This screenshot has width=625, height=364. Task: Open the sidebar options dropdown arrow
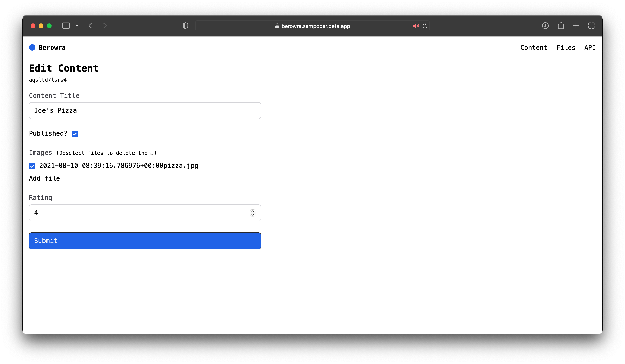[x=77, y=26]
